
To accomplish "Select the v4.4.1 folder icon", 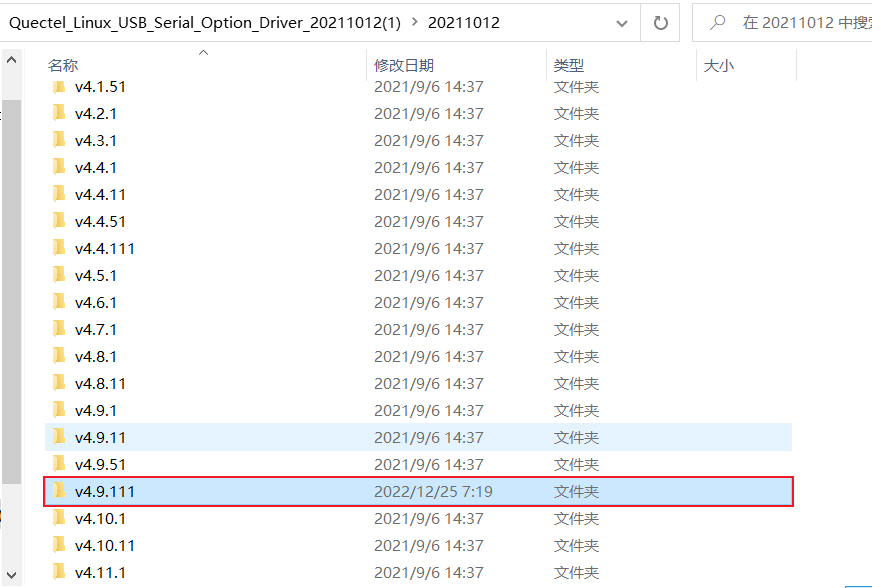I will click(x=59, y=167).
